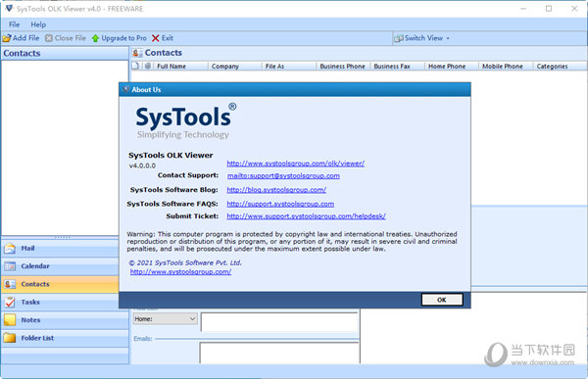
Task: Click the Folder List icon in sidebar
Action: click(x=10, y=338)
